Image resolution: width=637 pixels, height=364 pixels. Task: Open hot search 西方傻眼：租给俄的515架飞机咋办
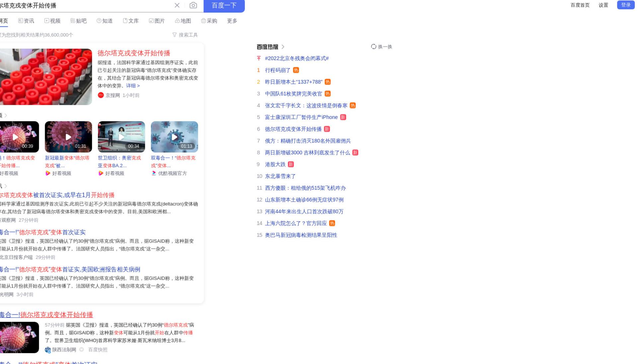click(305, 188)
